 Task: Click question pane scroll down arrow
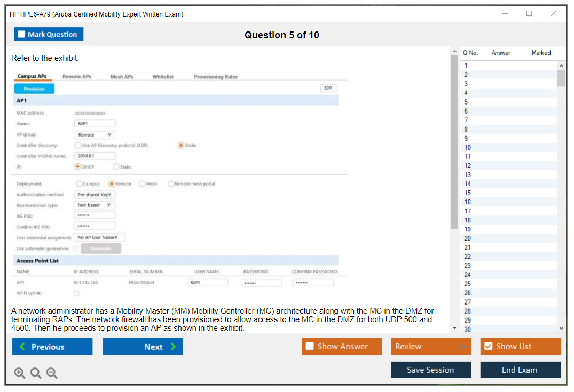pyautogui.click(x=454, y=328)
